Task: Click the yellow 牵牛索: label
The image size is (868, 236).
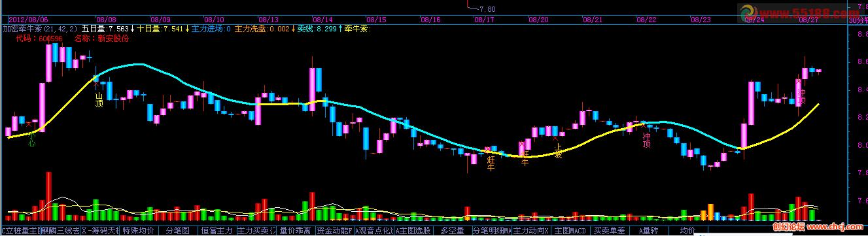Action: pyautogui.click(x=358, y=29)
